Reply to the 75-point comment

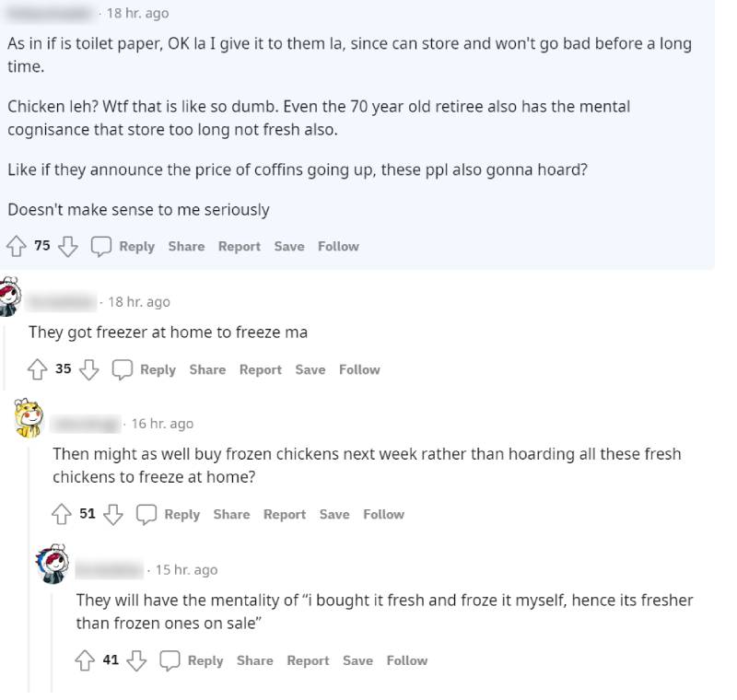(x=136, y=247)
